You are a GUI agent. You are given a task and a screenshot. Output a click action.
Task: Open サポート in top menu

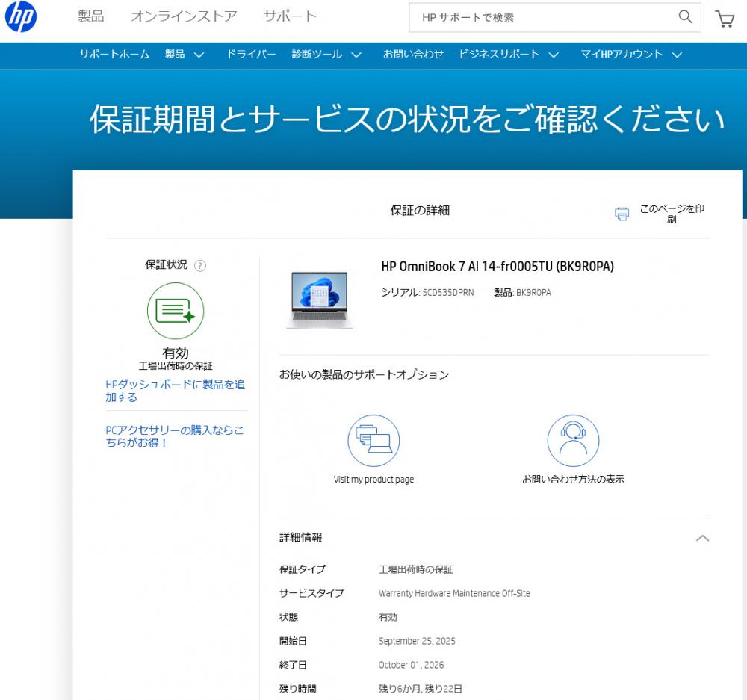pyautogui.click(x=290, y=16)
